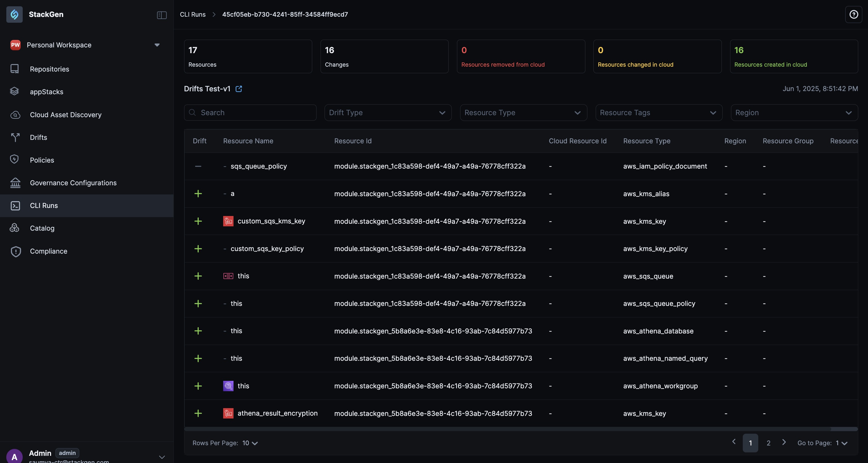Click the Drifts branch icon
Screen dimensions: 868x463
pos(15,138)
